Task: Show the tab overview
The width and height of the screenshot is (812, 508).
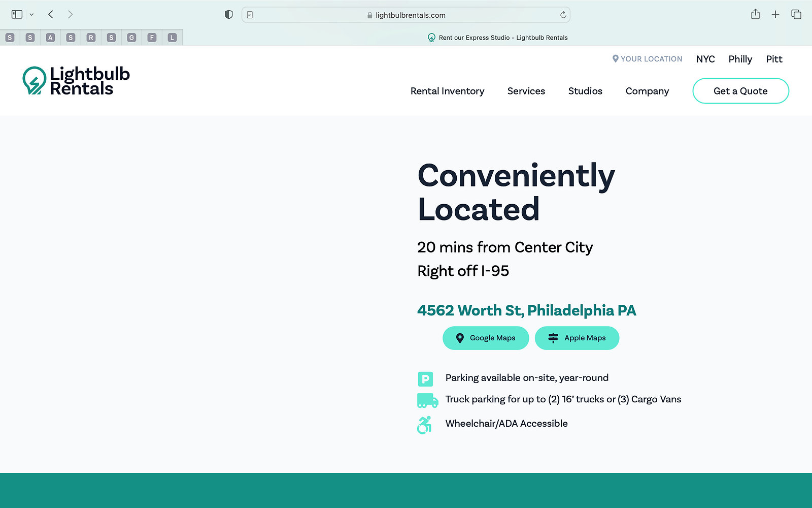Action: coord(796,15)
